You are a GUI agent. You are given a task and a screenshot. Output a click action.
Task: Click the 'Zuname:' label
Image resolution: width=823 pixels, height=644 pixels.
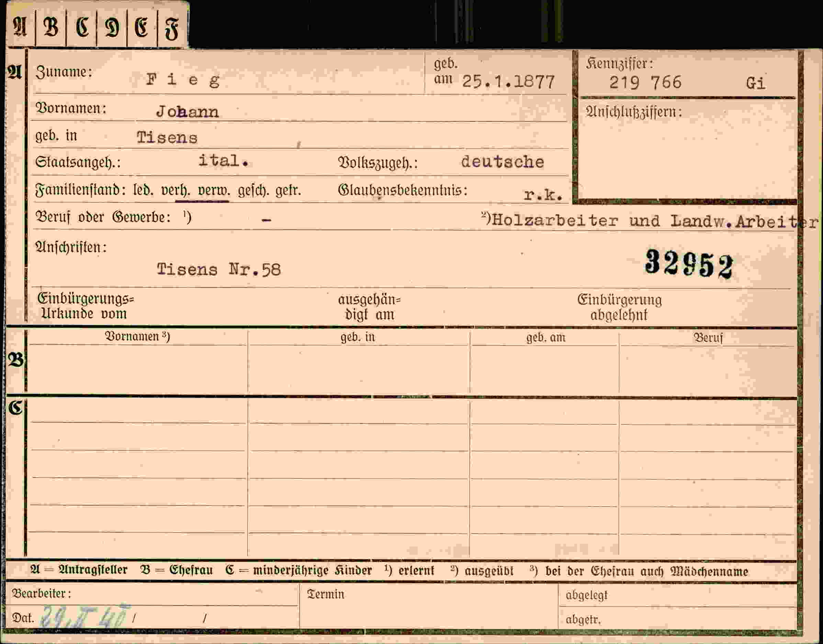pos(64,72)
